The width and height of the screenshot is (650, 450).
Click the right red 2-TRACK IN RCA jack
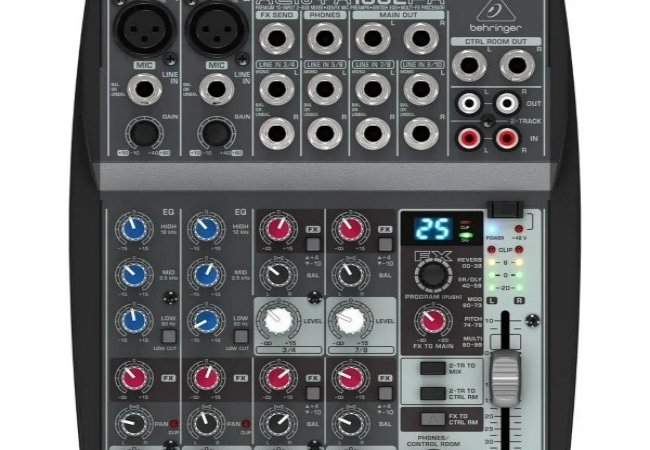[508, 136]
